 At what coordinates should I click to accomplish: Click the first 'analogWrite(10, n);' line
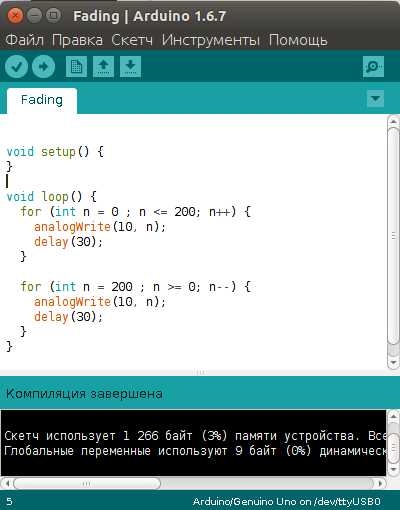(100, 227)
